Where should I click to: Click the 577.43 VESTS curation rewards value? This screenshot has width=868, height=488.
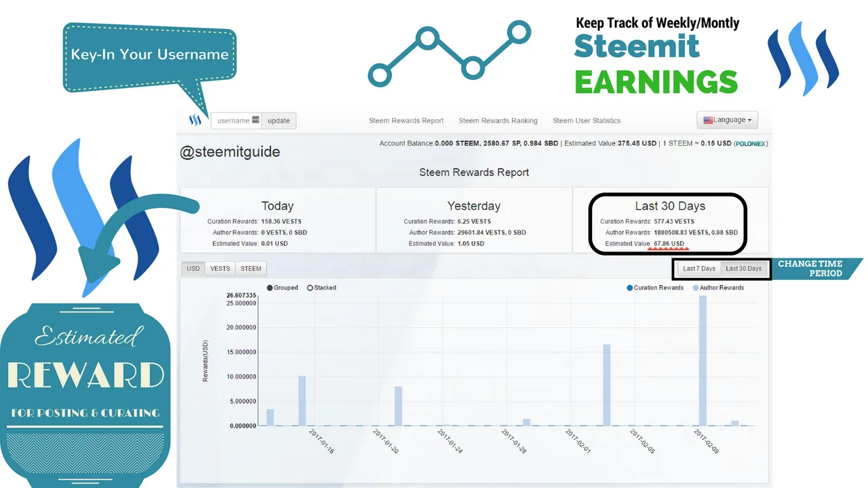click(674, 222)
